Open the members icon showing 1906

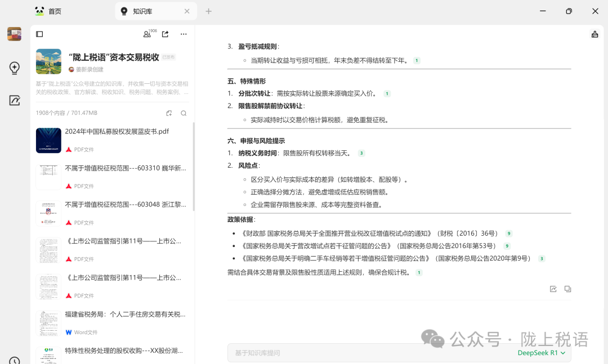(x=147, y=34)
